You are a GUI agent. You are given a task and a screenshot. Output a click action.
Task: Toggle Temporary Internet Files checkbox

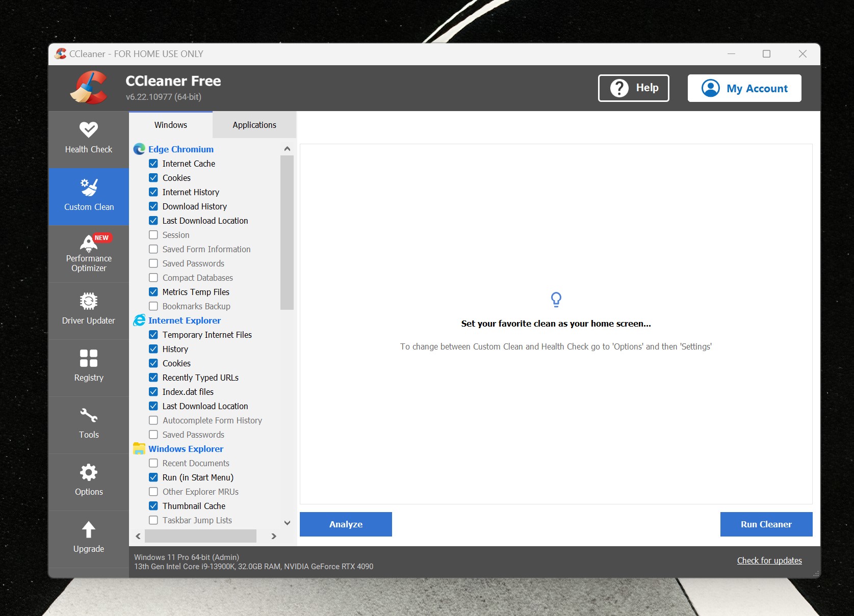click(x=153, y=335)
